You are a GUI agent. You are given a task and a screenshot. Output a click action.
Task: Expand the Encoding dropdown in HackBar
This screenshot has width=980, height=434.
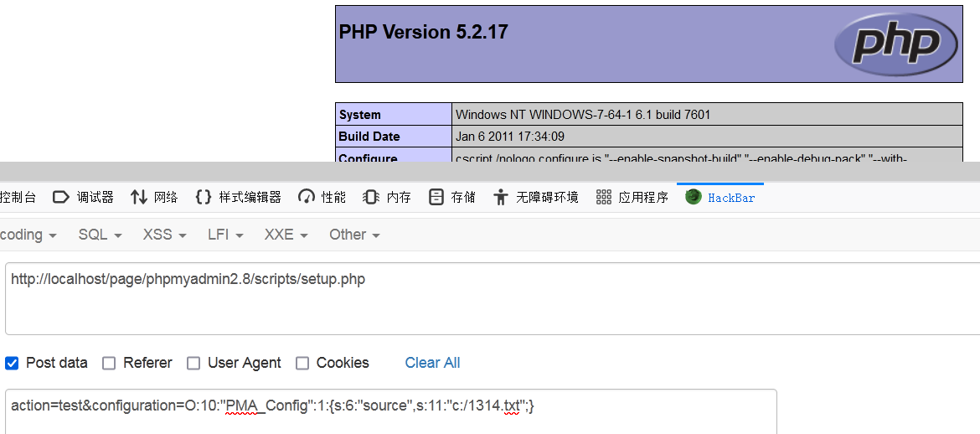[28, 235]
